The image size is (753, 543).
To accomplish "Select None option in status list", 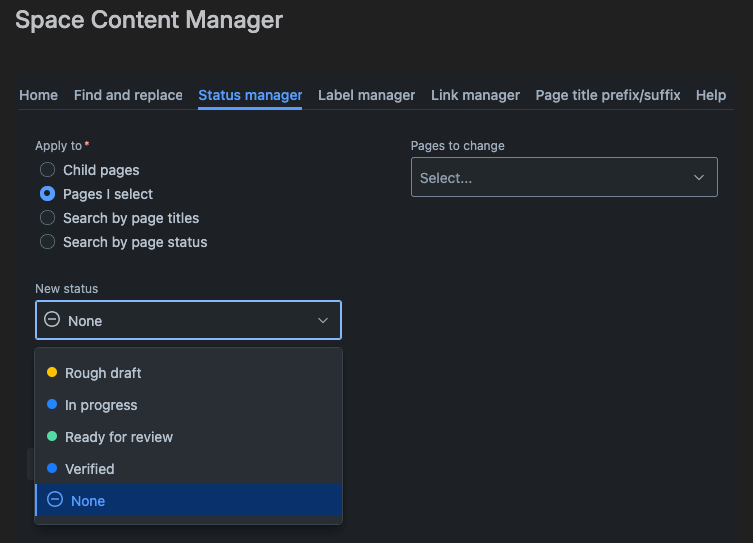I will [188, 500].
